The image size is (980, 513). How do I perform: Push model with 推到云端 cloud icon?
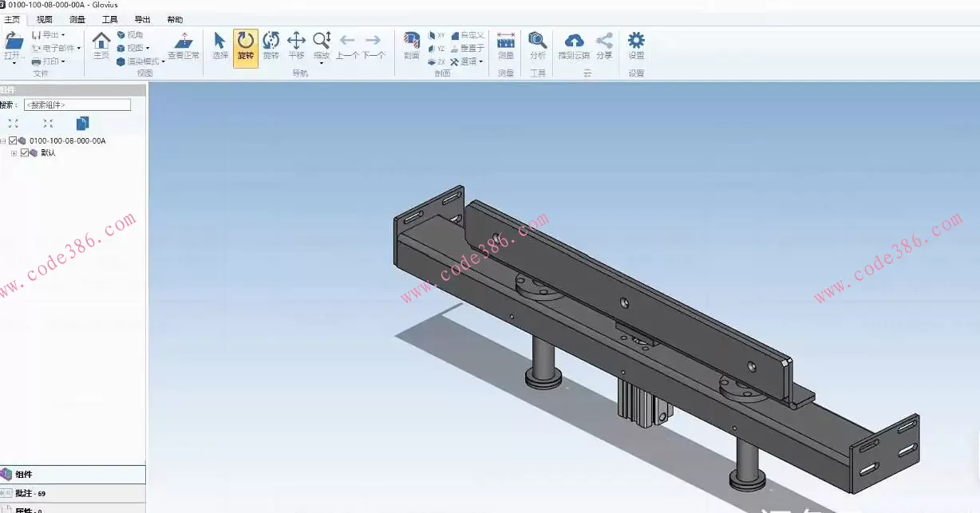point(574,46)
